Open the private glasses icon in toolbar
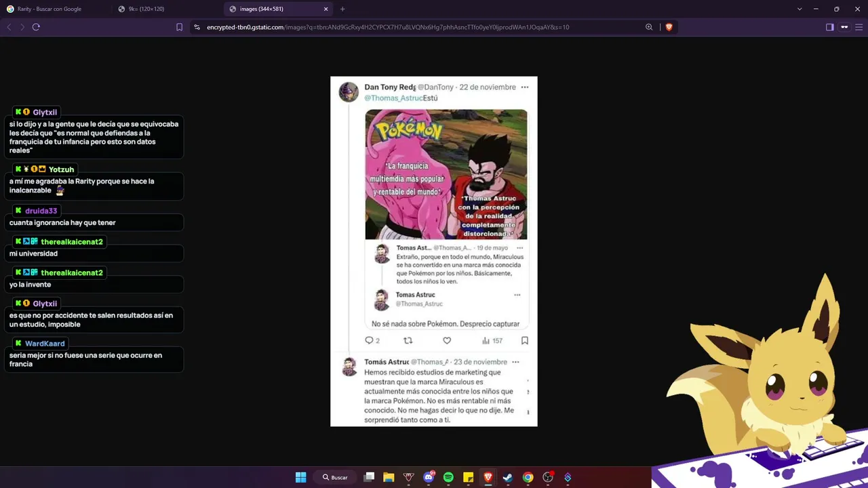Viewport: 868px width, 488px height. coord(844,27)
